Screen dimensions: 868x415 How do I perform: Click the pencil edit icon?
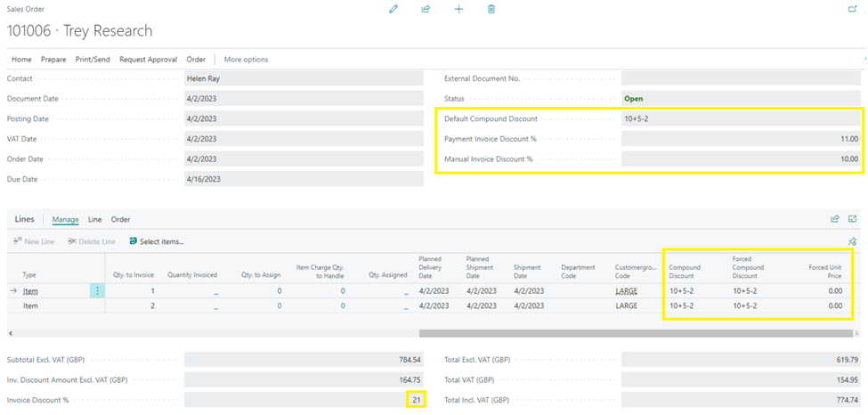click(393, 10)
